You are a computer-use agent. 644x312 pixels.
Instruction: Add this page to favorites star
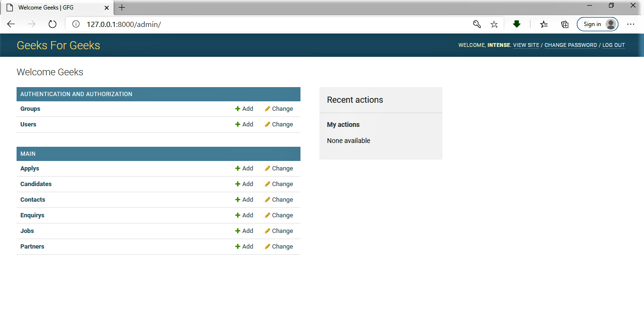coord(494,24)
